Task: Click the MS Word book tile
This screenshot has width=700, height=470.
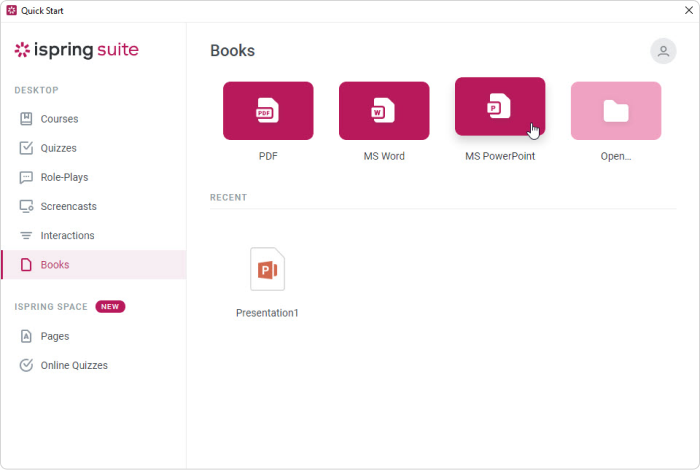Action: point(384,110)
